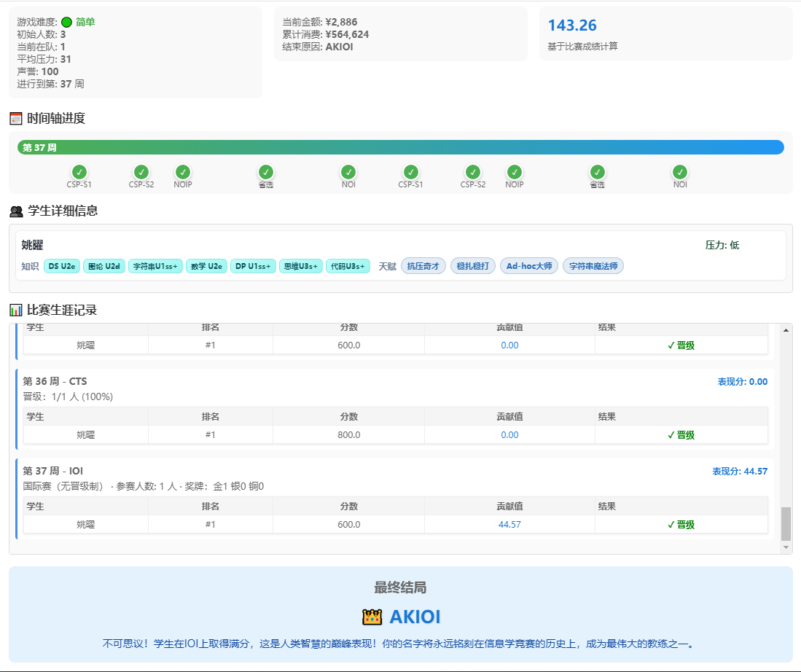Screen dimensions: 801x672
Task: Click the crown icon next to AKIOI
Action: coord(372,617)
